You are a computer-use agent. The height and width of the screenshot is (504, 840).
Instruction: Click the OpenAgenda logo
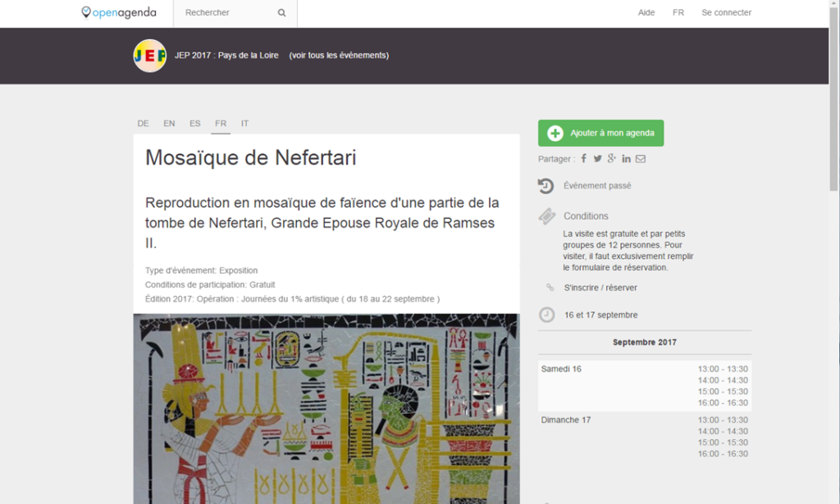point(119,13)
